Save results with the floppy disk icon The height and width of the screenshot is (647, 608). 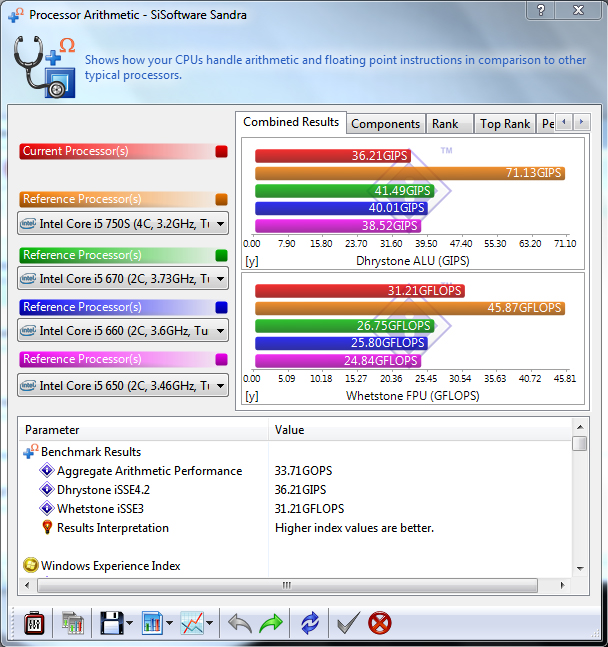tap(111, 623)
